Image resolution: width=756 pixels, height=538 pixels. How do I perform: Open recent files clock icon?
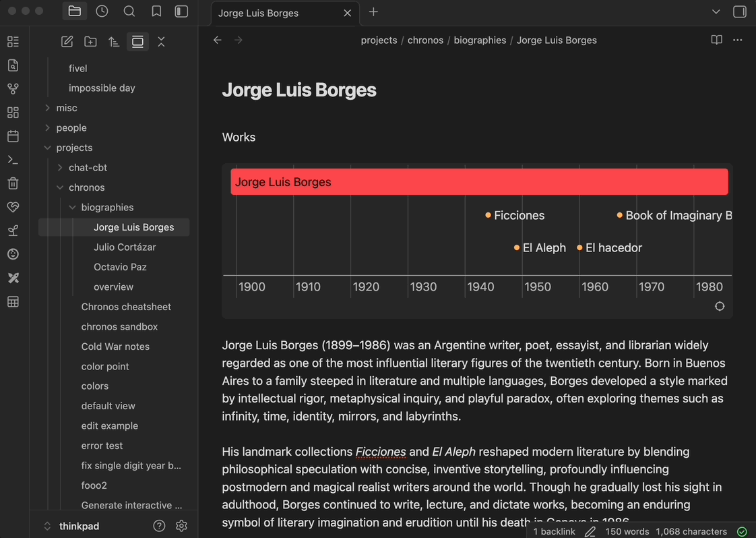pyautogui.click(x=102, y=11)
